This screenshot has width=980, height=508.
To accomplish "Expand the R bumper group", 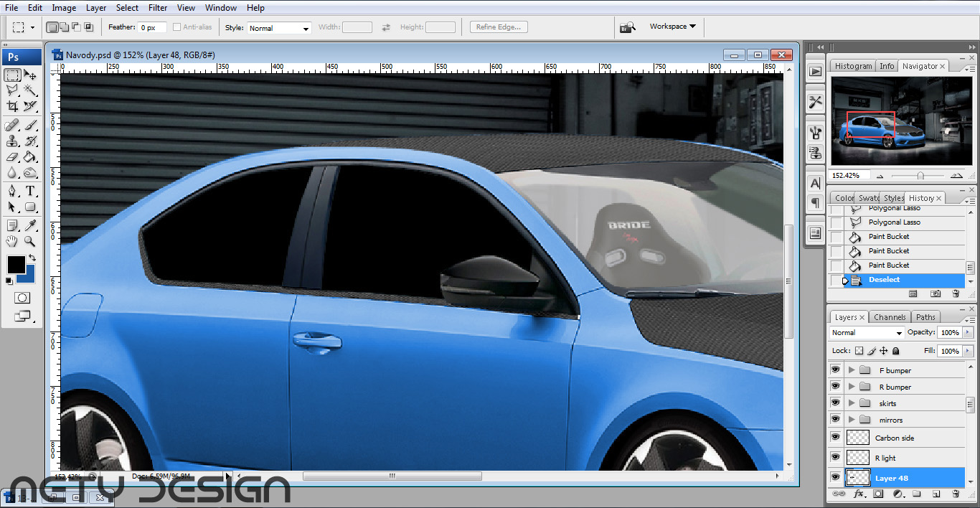I will click(852, 387).
